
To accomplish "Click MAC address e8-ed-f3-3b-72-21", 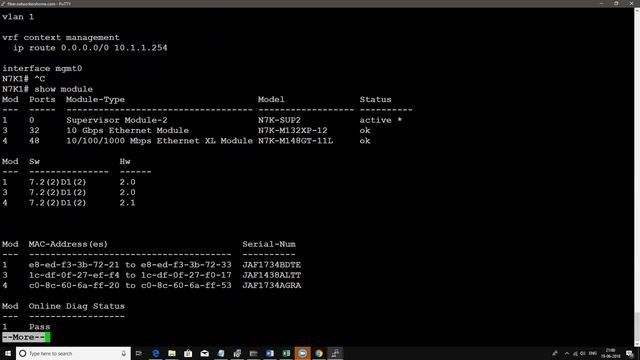I will (74, 264).
